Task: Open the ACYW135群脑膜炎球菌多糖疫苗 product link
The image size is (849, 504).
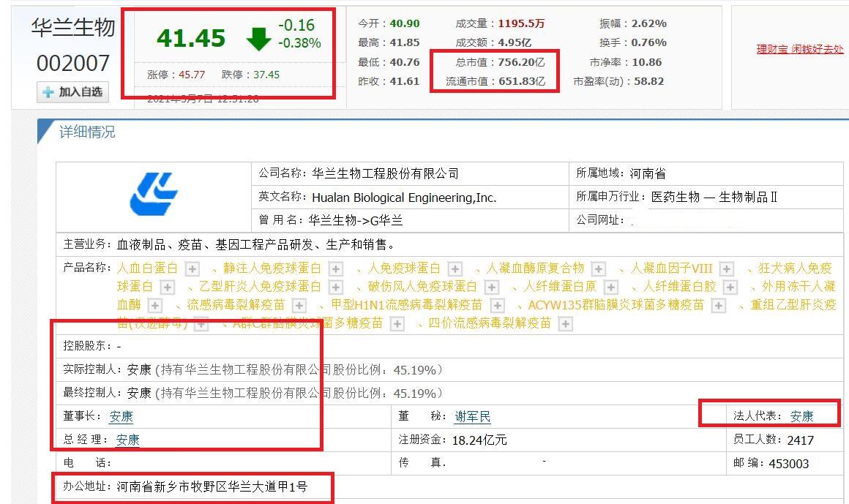Action: [x=616, y=305]
